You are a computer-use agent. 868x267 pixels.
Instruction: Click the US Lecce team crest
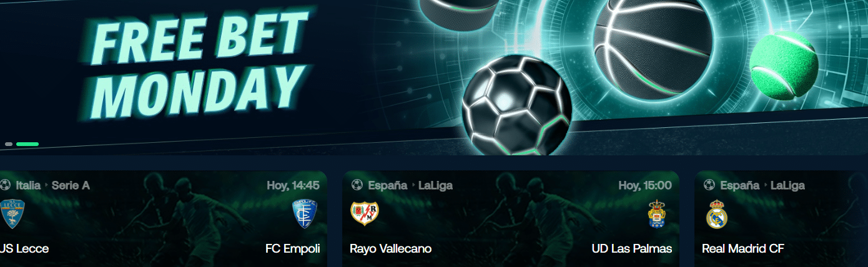(x=12, y=214)
